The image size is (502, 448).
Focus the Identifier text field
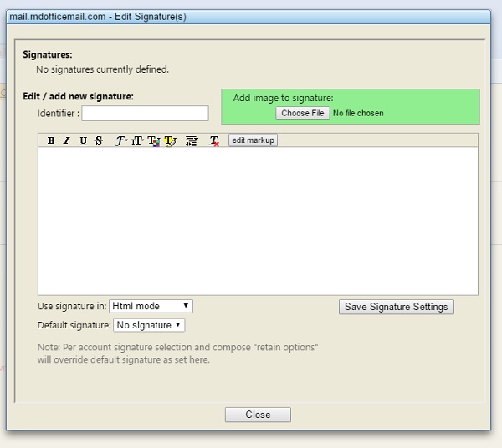coord(145,113)
